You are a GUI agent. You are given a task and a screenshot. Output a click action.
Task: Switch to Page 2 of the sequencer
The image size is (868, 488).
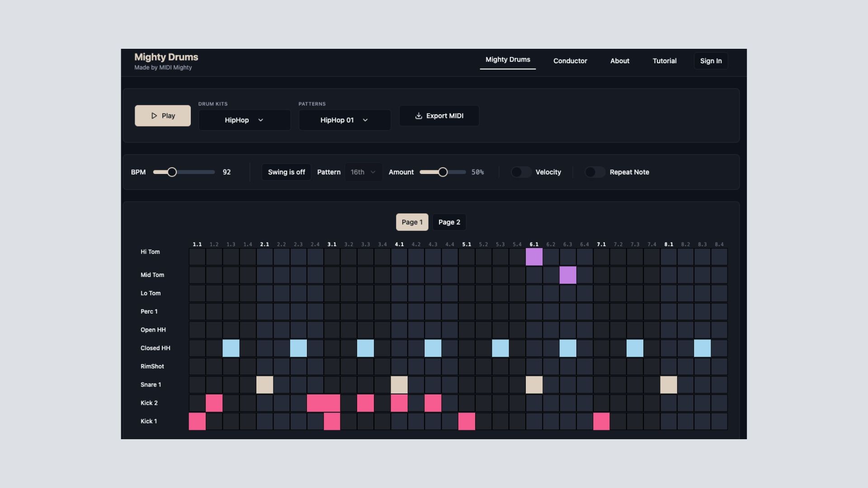click(449, 222)
